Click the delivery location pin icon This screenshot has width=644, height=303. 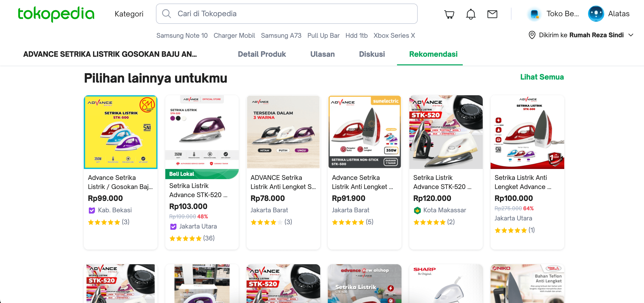coord(532,35)
